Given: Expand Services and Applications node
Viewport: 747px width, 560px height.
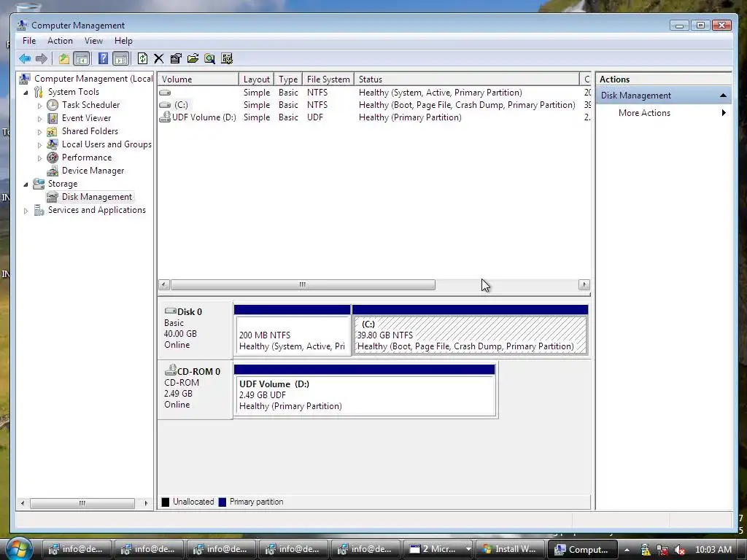Looking at the screenshot, I should [26, 211].
